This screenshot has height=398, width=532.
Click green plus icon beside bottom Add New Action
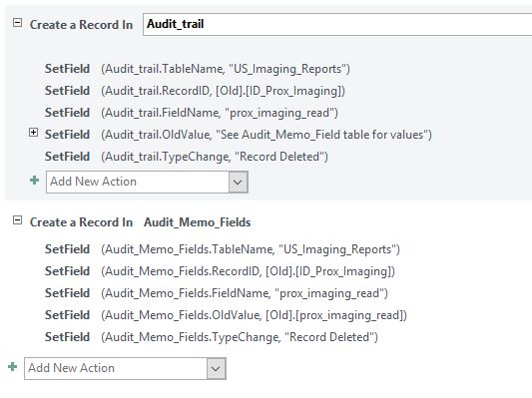pos(13,367)
